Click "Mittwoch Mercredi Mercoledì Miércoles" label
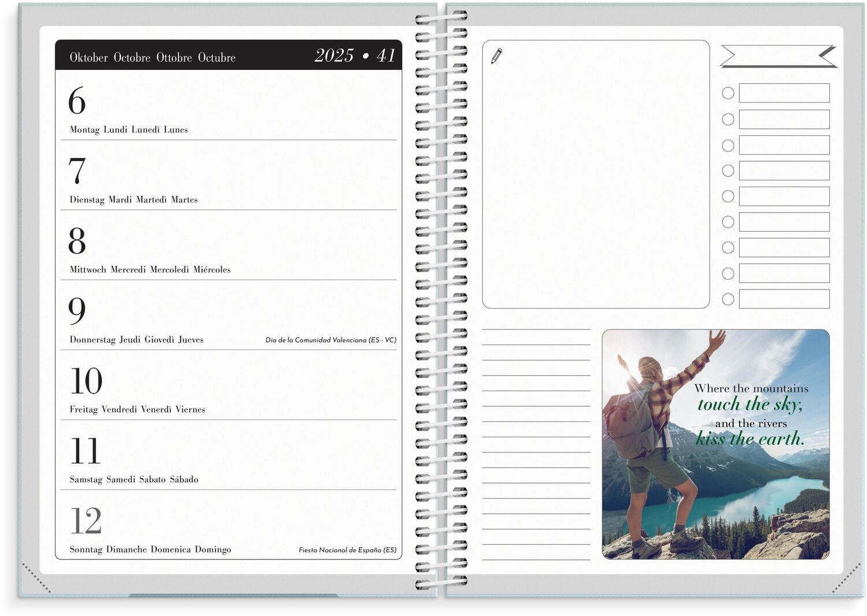The height and width of the screenshot is (616, 867). tap(150, 269)
